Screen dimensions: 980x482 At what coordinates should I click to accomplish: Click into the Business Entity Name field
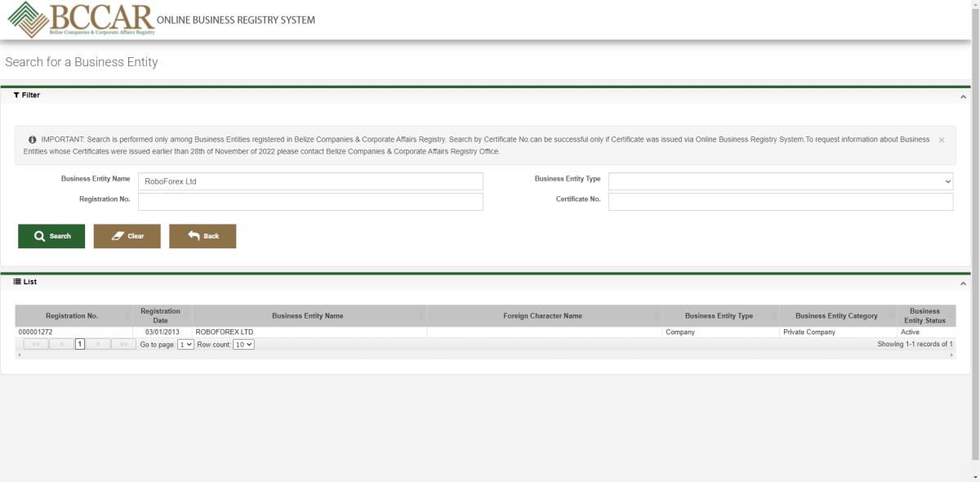[310, 181]
